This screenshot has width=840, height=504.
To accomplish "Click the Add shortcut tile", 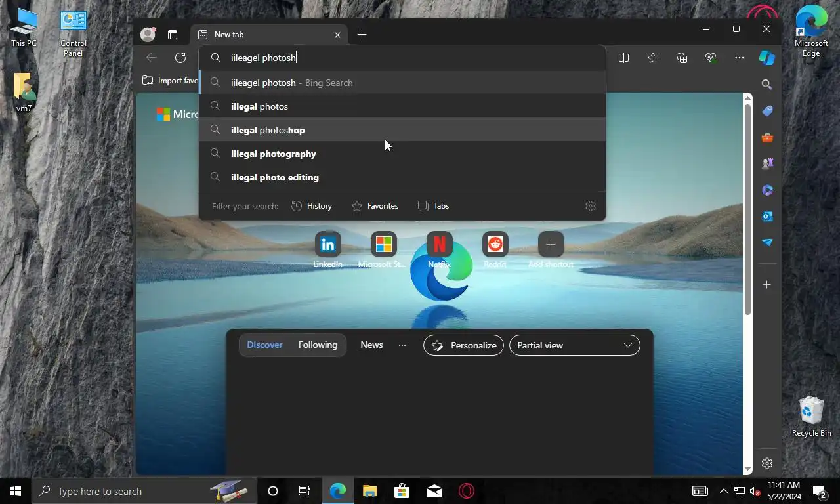I will coord(551,250).
